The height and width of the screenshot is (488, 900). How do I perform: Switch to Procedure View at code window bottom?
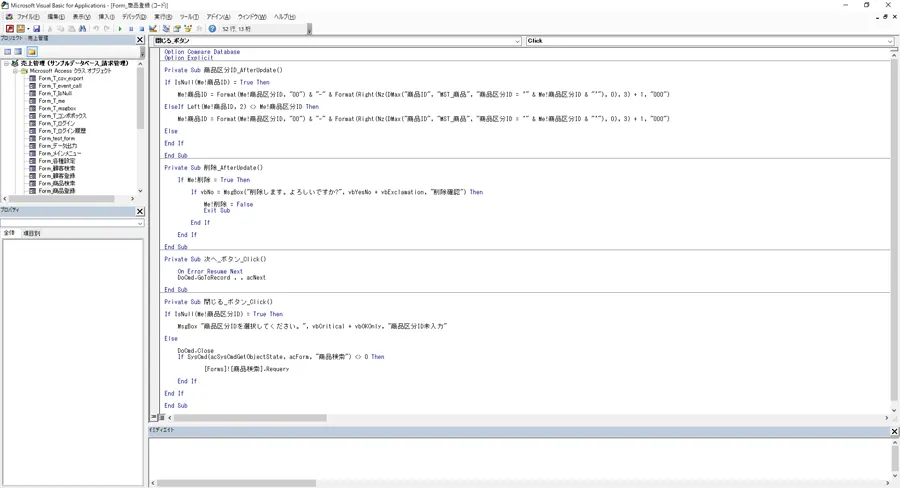[x=153, y=417]
